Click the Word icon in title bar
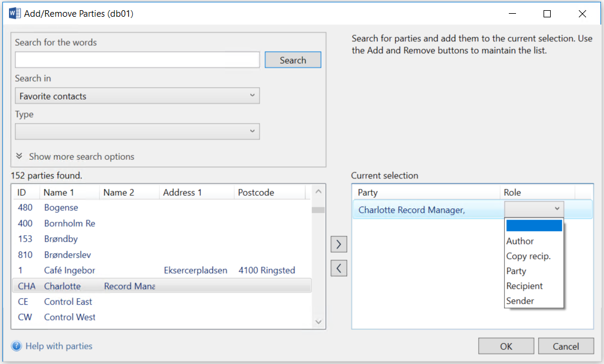 (15, 13)
